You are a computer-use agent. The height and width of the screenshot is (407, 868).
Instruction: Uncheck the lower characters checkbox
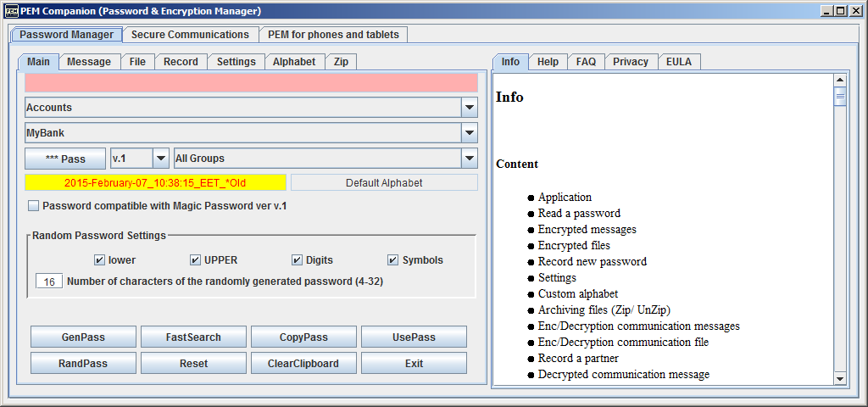click(x=100, y=260)
